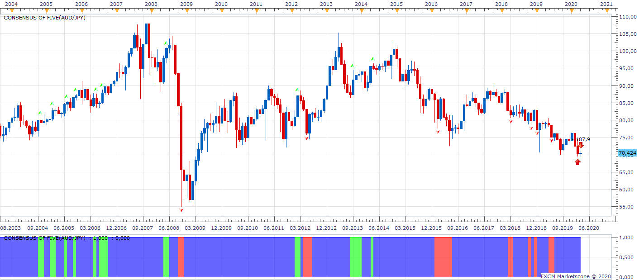Click the 85,00 price axis label

click(x=627, y=103)
